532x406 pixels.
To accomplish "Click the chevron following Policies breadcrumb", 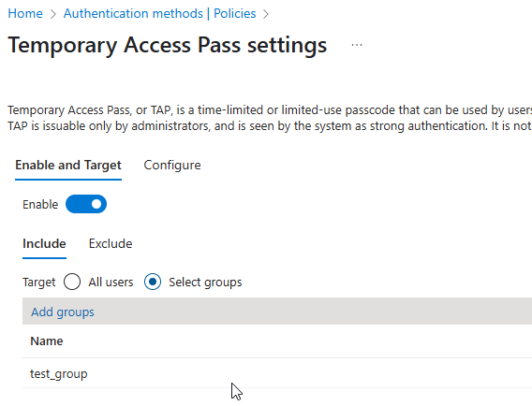I will (x=266, y=14).
